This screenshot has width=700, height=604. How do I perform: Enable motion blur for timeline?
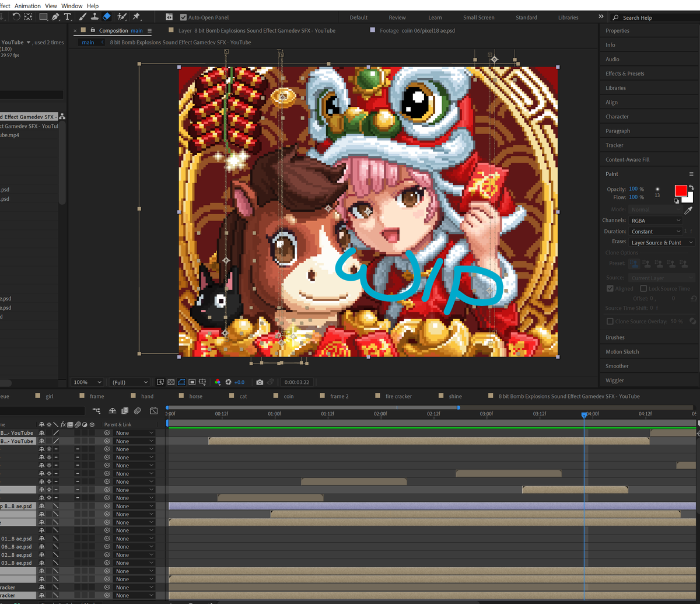(x=137, y=411)
